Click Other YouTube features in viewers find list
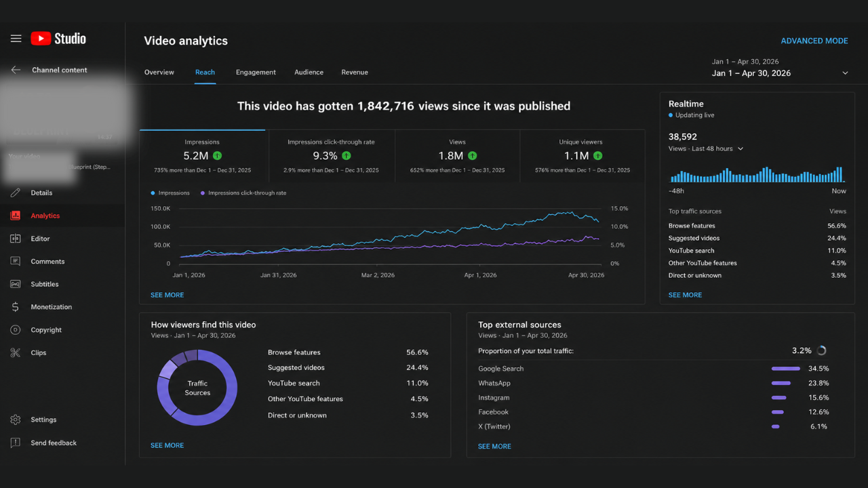The width and height of the screenshot is (868, 488). coord(305,399)
